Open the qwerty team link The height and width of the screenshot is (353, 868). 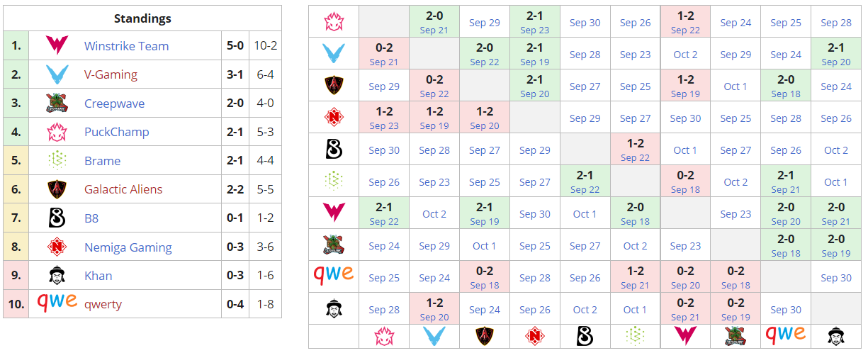[103, 304]
